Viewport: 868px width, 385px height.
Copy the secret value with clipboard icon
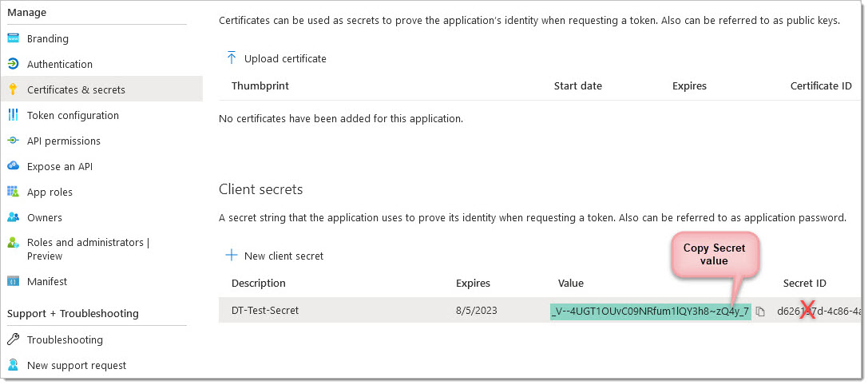pos(761,312)
